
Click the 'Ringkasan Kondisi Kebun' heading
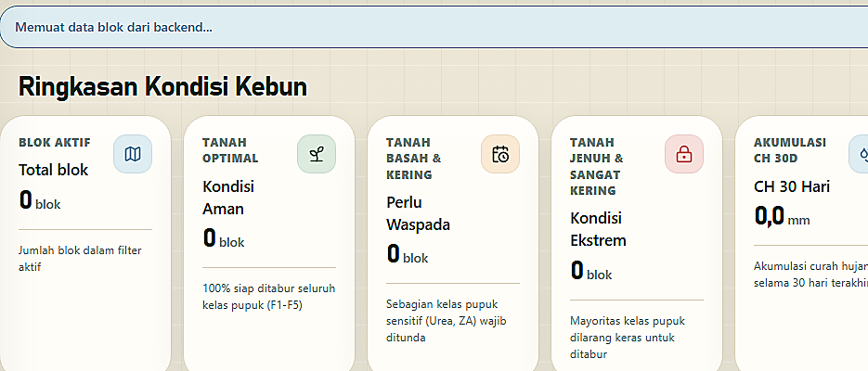tap(162, 87)
